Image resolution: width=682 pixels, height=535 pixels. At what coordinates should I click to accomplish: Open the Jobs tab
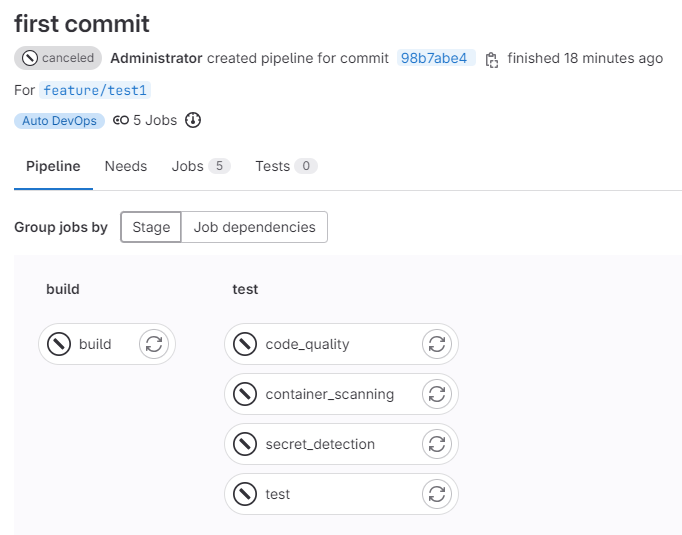(x=200, y=166)
